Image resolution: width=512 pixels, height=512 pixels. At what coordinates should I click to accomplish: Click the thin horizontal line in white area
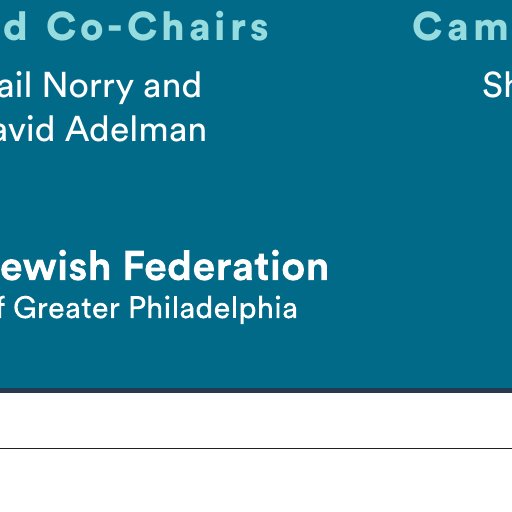[x=256, y=448]
